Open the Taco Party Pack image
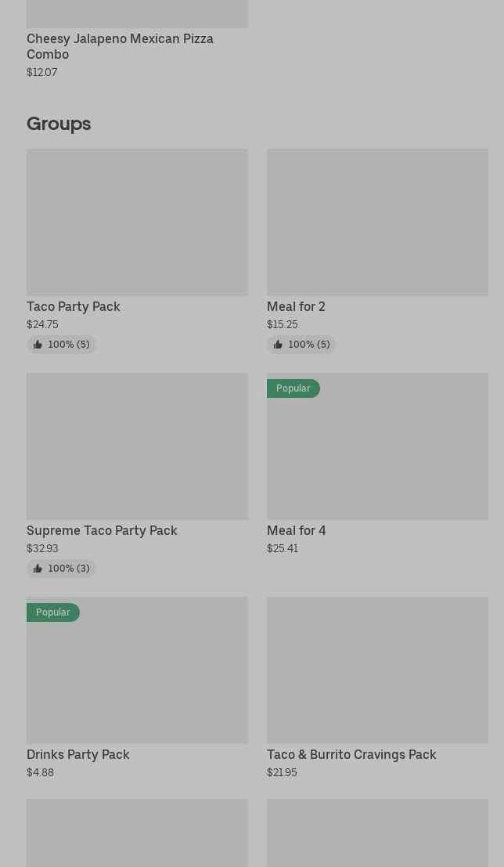Screen dimensions: 504x867 pyautogui.click(x=137, y=222)
